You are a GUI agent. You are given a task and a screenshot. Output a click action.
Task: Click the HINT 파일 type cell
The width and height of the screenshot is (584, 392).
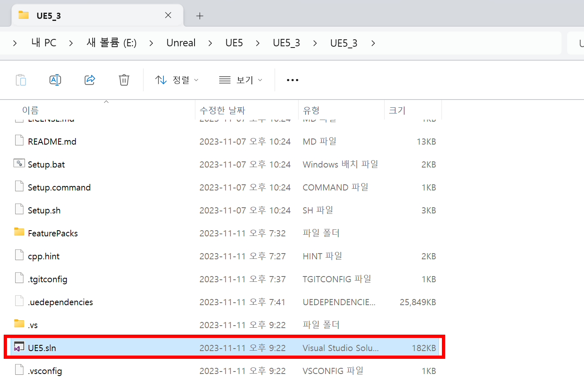point(322,256)
